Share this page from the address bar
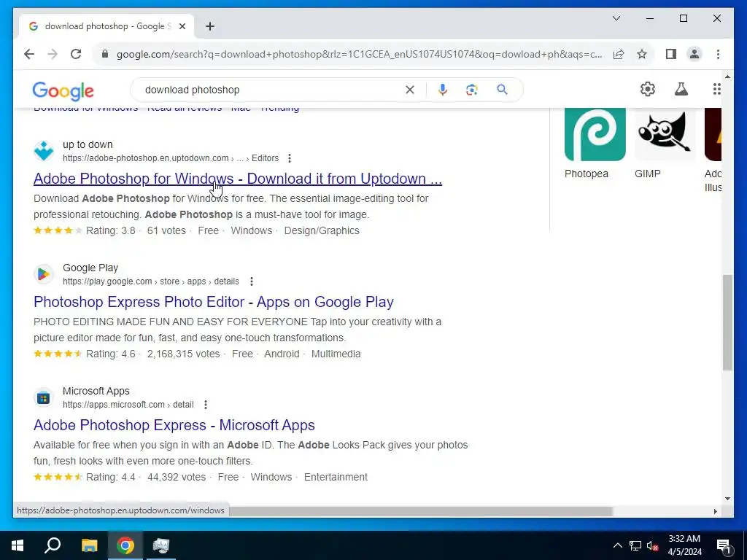Viewport: 747px width, 560px height. [619, 54]
